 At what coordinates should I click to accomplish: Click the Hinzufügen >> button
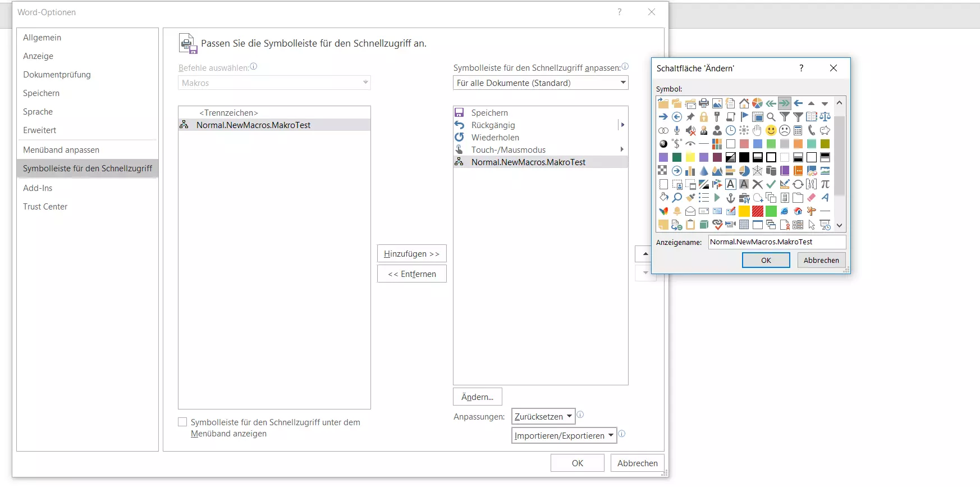(x=412, y=253)
